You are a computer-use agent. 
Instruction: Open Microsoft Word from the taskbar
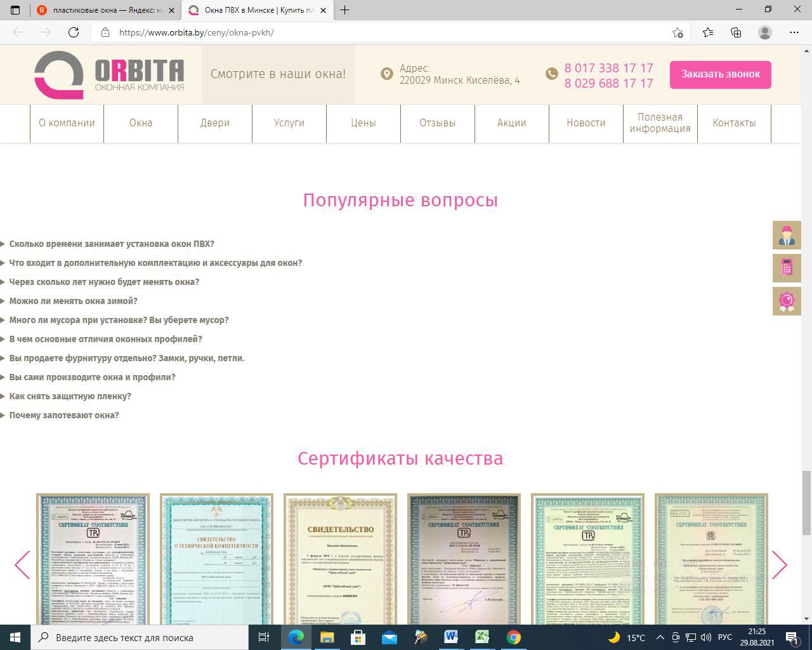point(451,637)
